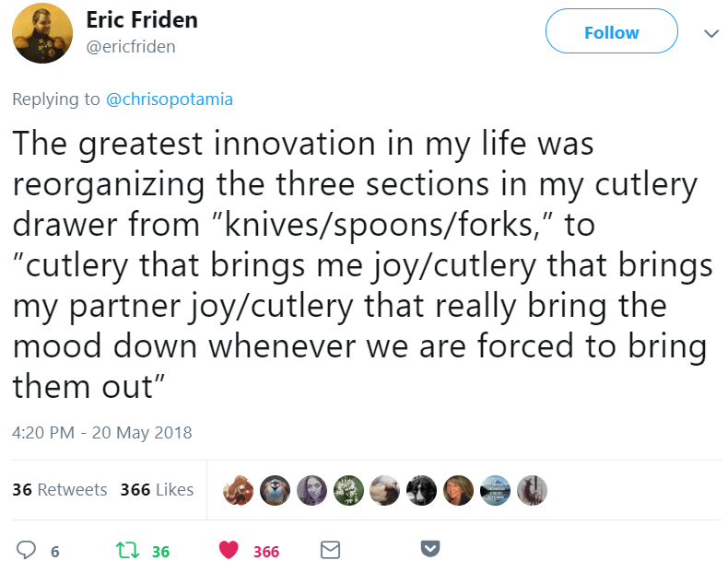Image resolution: width=728 pixels, height=572 pixels.
Task: Toggle the red heart like icon
Action: pyautogui.click(x=229, y=550)
